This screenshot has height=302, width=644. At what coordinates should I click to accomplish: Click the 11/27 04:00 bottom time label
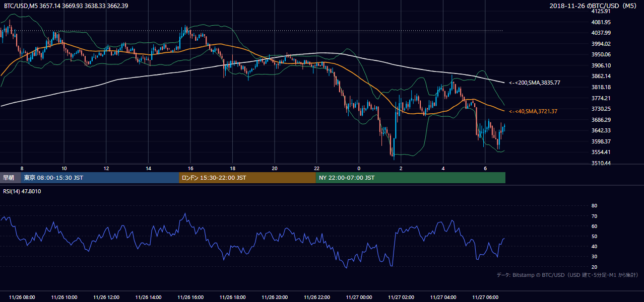[x=443, y=297]
